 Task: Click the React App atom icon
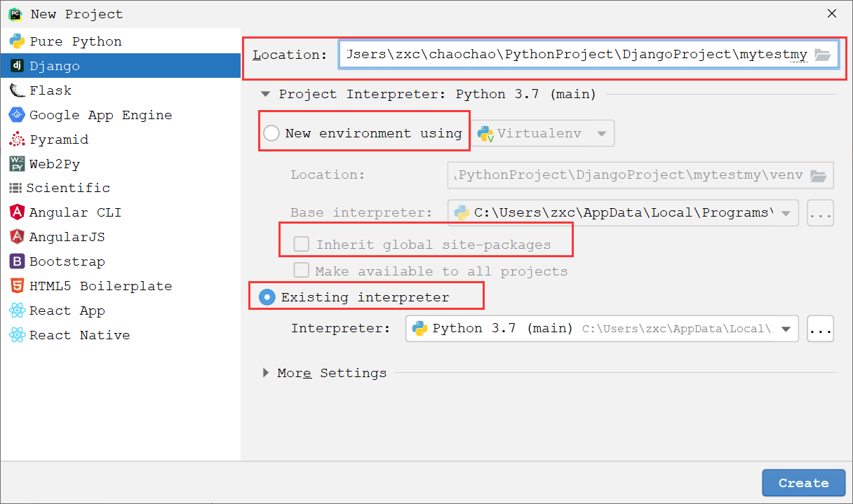point(17,311)
